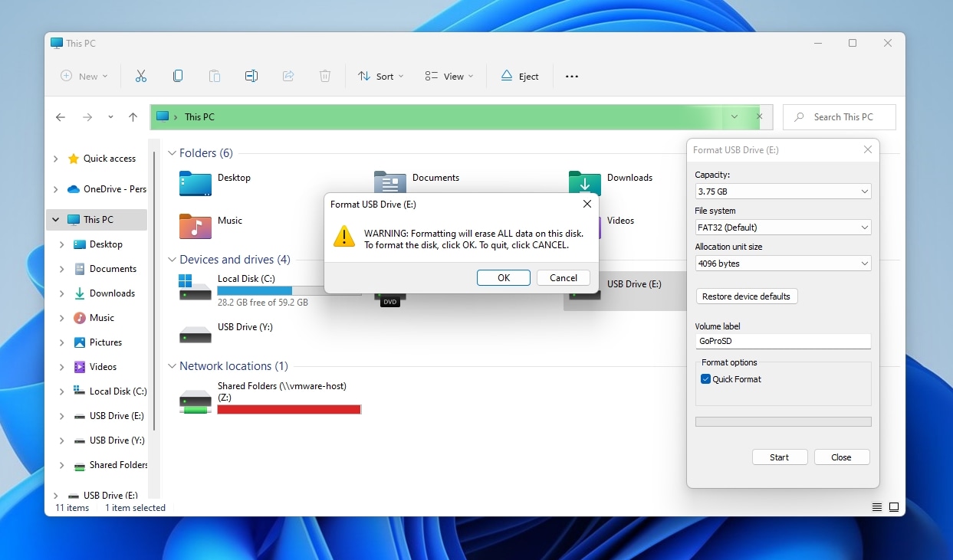The image size is (953, 560).
Task: Eject the drive using the Eject icon
Action: (520, 76)
